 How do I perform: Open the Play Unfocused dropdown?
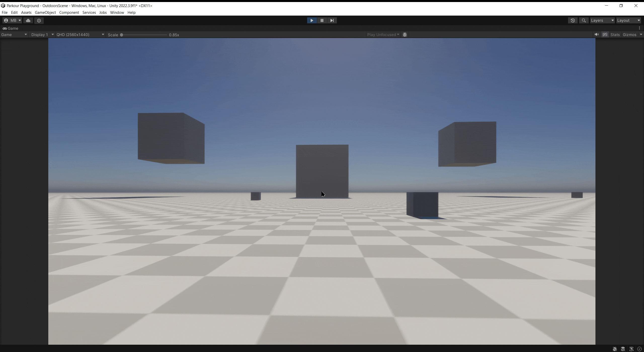pyautogui.click(x=383, y=35)
